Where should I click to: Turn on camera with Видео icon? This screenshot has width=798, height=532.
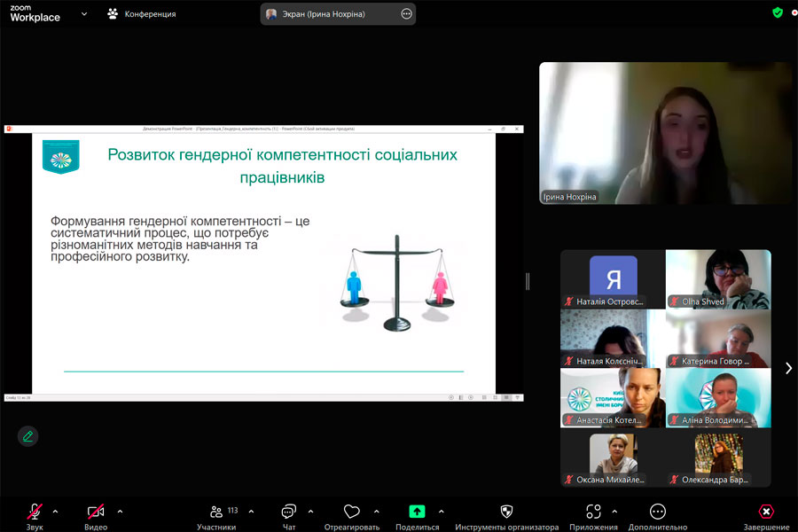coord(96,511)
